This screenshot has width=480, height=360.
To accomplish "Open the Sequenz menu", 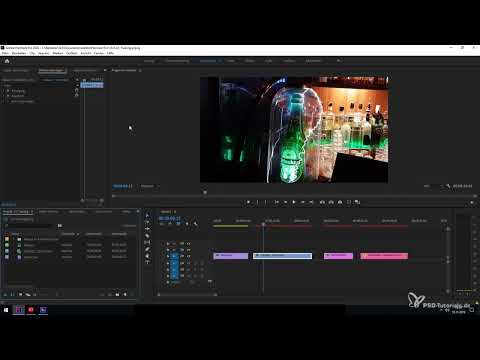I will pyautogui.click(x=44, y=53).
